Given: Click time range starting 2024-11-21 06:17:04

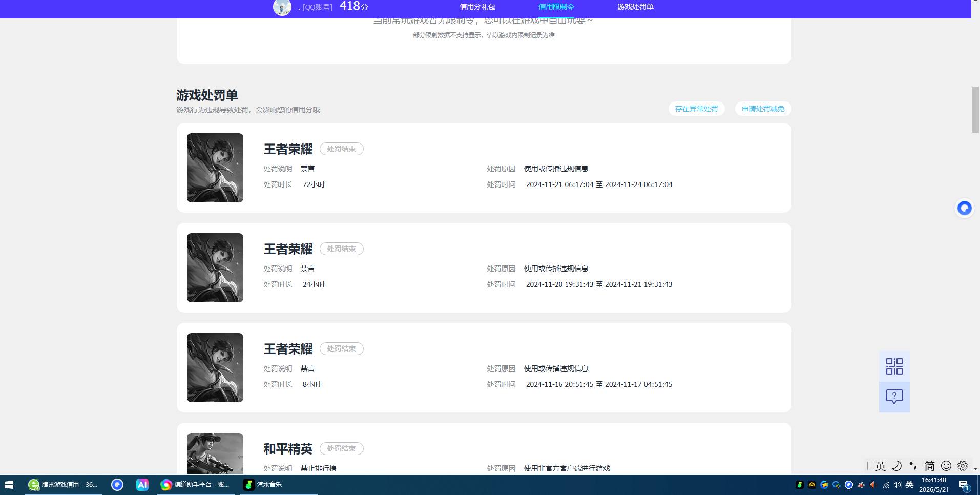Looking at the screenshot, I should pyautogui.click(x=599, y=184).
